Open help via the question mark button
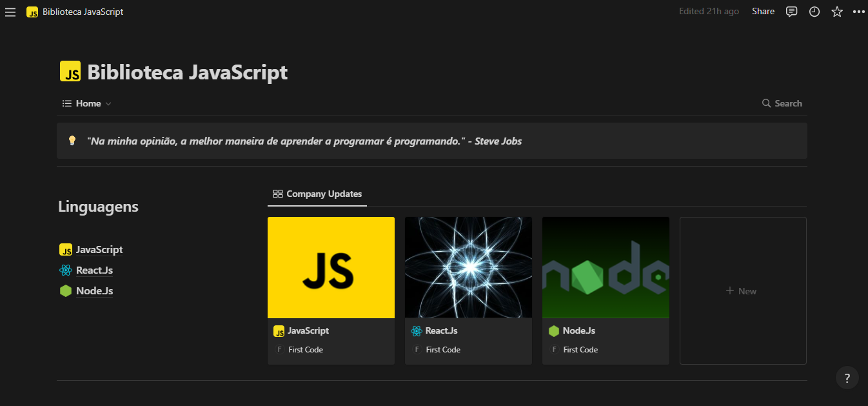Viewport: 868px width, 406px height. (x=847, y=378)
